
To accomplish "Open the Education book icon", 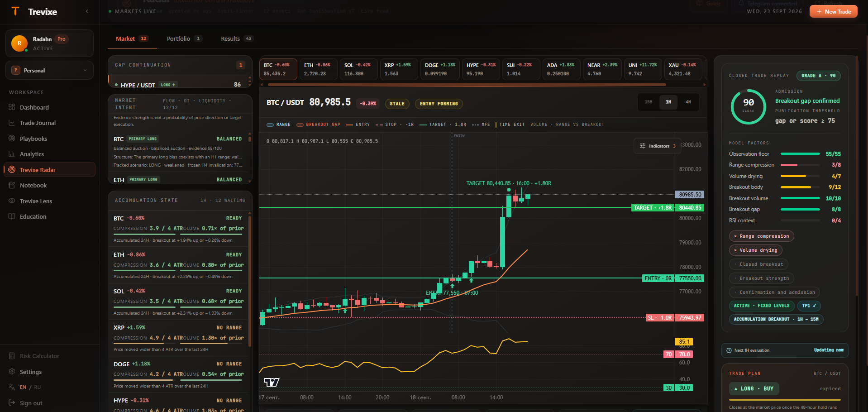I will coord(12,216).
